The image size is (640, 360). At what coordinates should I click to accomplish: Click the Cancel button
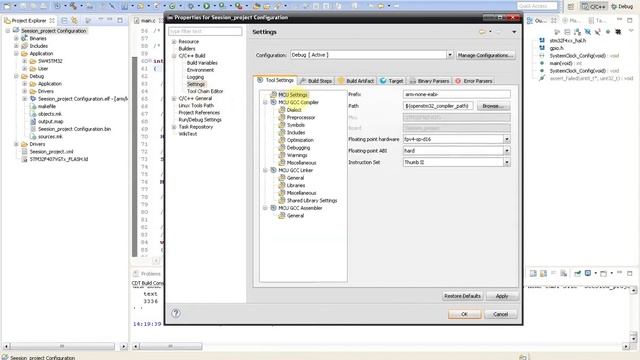pos(501,314)
